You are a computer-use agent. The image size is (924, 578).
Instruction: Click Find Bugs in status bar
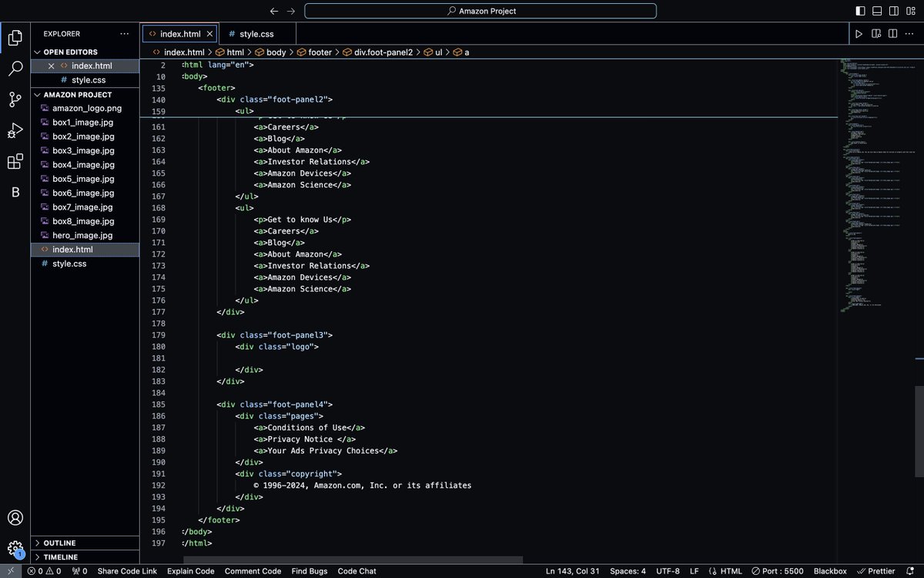pos(310,571)
